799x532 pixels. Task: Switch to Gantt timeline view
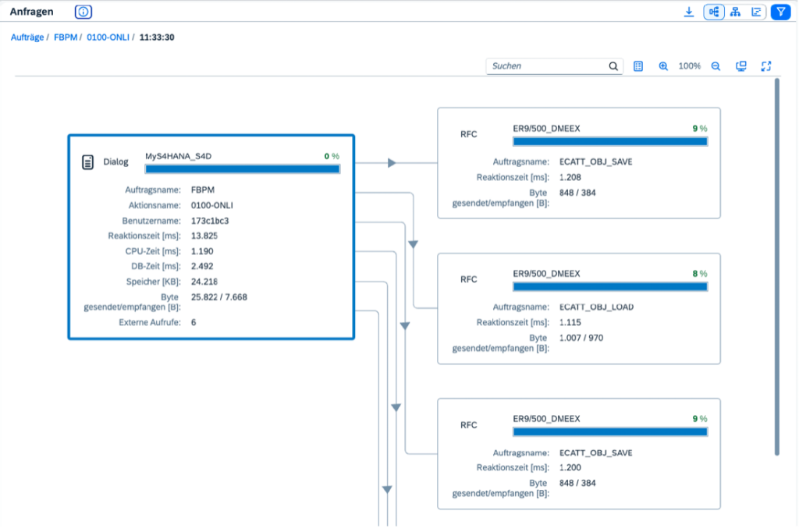[756, 12]
